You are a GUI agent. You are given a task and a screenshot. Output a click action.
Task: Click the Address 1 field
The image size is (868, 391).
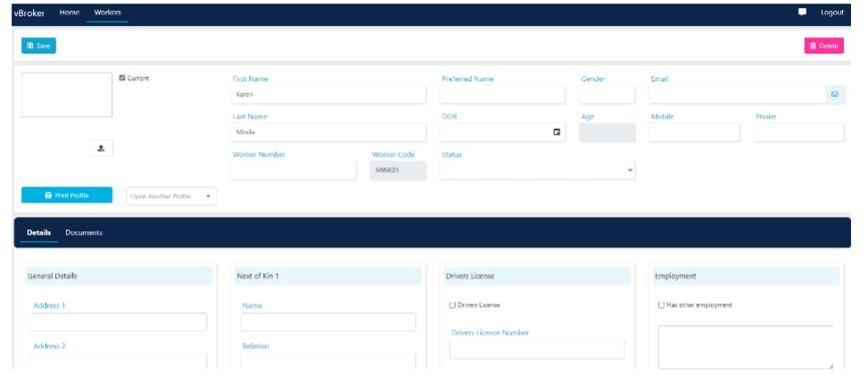119,322
